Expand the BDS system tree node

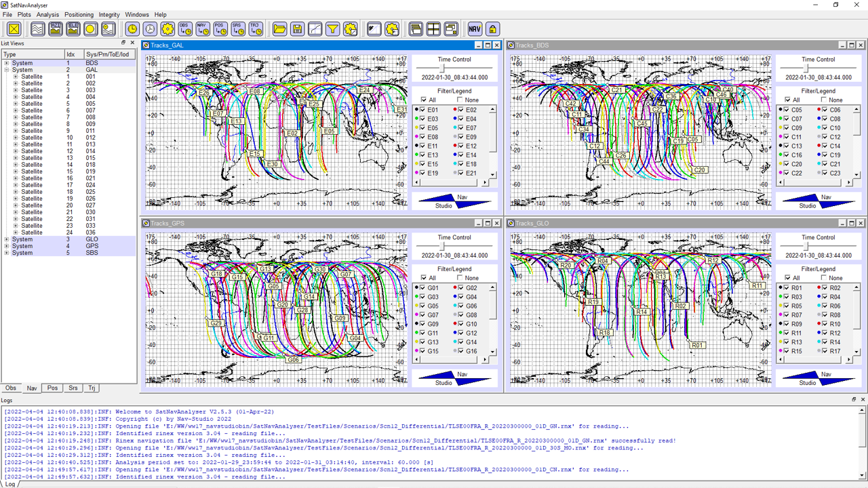click(7, 63)
